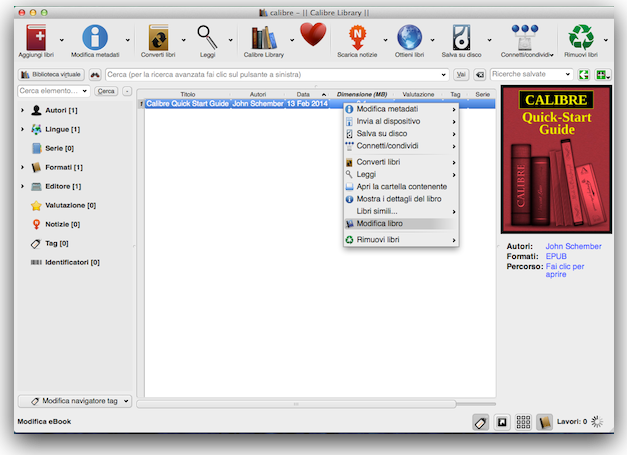627x455 pixels.
Task: Expand the Lingue tree node
Action: coord(22,130)
